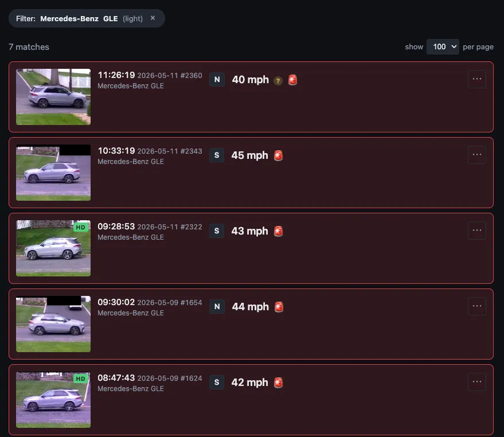Viewport: 504px width, 437px height.
Task: Open the more options menu for #2322
Action: click(x=477, y=231)
